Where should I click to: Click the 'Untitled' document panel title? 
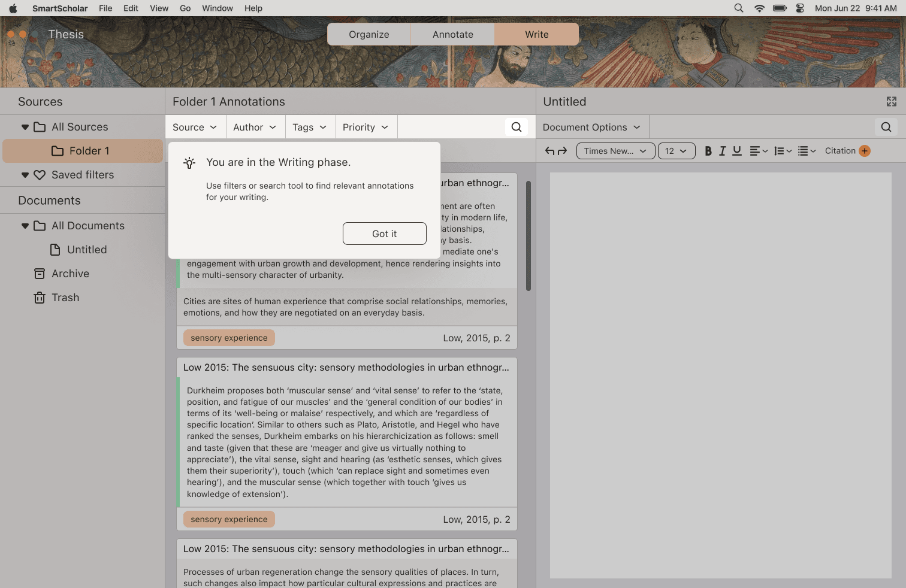click(x=564, y=102)
